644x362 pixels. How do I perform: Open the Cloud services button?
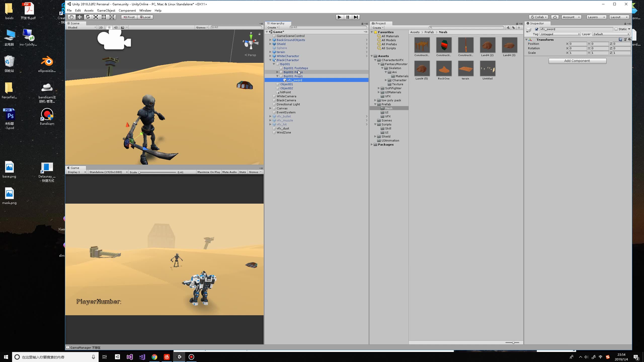[x=555, y=17]
